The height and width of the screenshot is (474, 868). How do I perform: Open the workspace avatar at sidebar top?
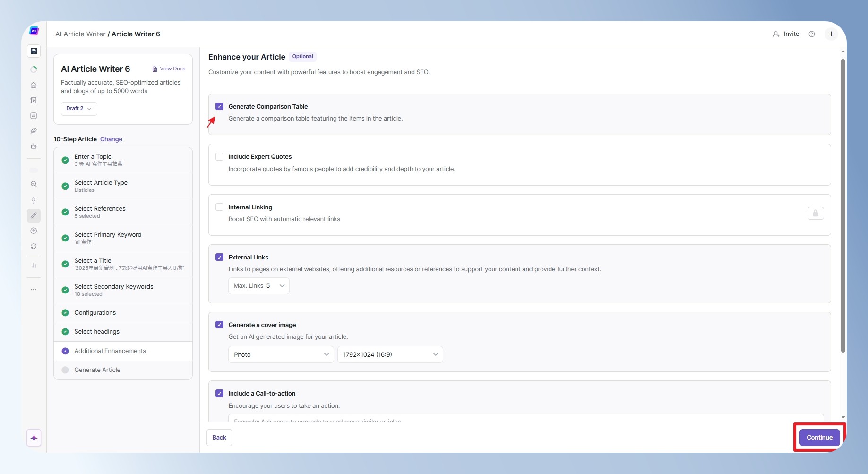34,51
